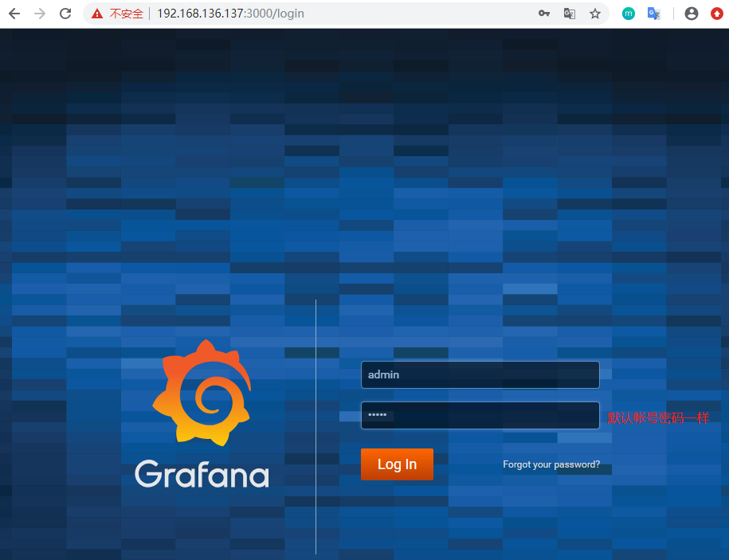This screenshot has width=729, height=560.
Task: Bookmark this page with the star icon
Action: click(x=595, y=14)
